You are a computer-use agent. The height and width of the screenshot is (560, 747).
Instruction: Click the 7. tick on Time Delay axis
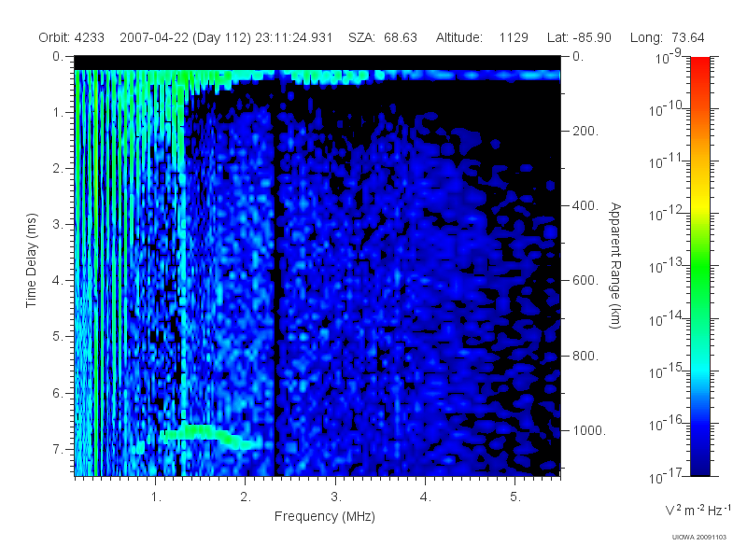tap(58, 449)
